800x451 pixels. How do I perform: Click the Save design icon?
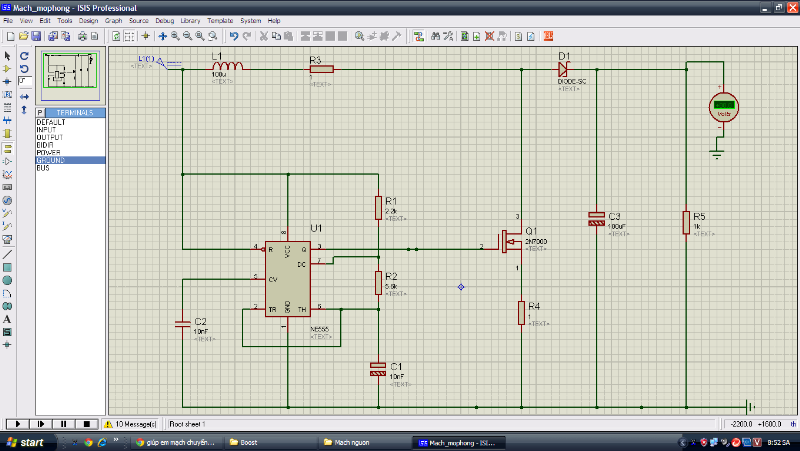[34, 36]
